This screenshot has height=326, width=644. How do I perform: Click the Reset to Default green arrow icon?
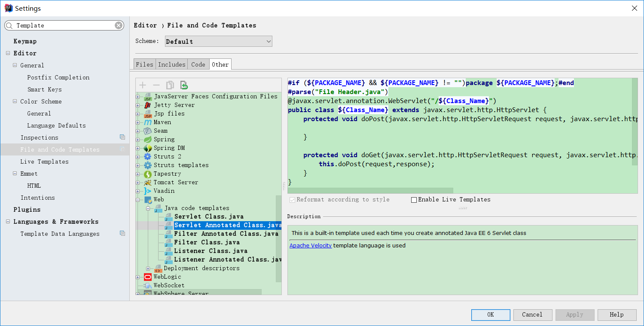click(184, 85)
